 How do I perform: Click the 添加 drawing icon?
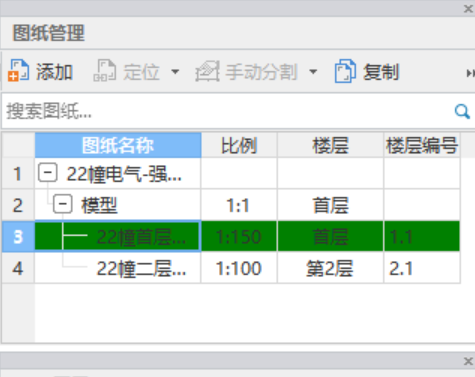(x=18, y=71)
